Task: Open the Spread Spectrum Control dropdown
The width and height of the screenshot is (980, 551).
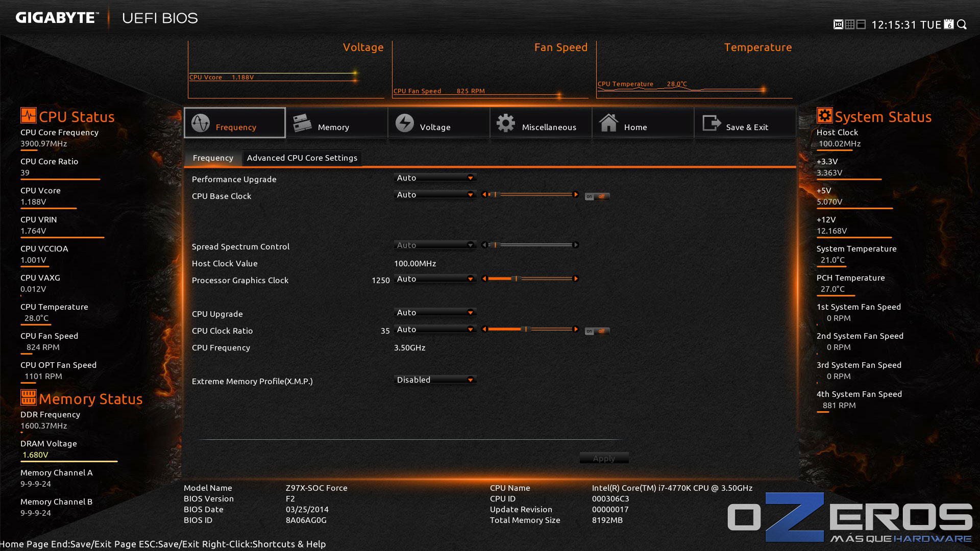Action: 435,245
